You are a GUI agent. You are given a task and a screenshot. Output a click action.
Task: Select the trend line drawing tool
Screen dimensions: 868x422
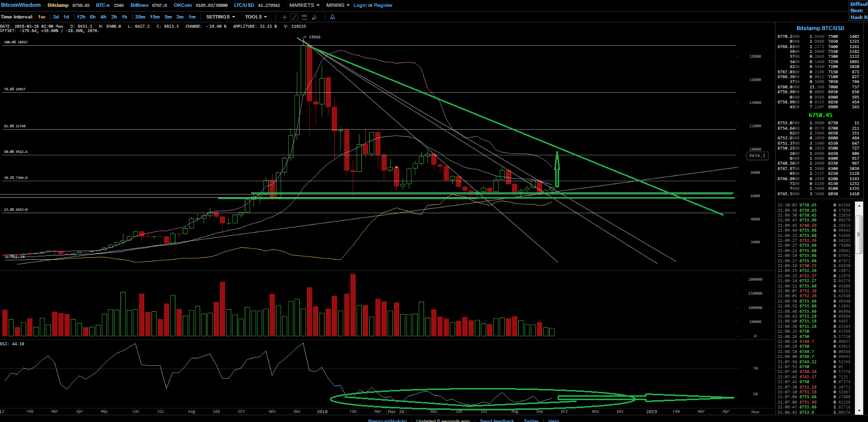294,17
